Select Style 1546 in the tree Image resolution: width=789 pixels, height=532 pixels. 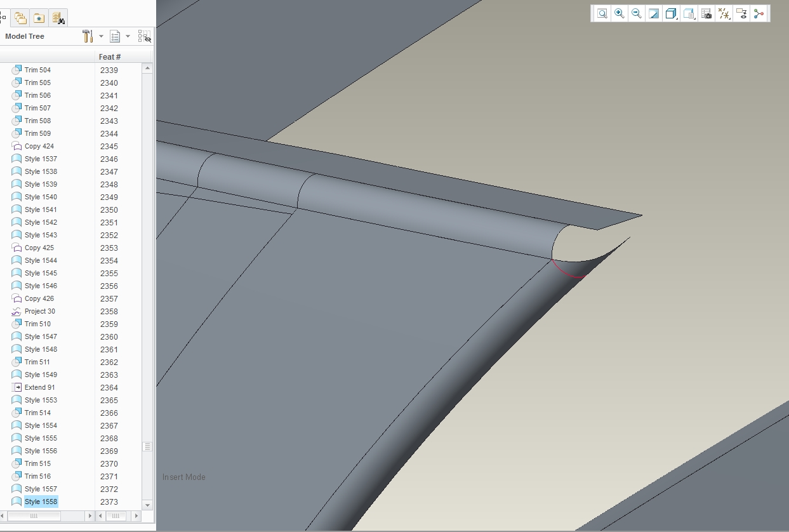click(41, 286)
